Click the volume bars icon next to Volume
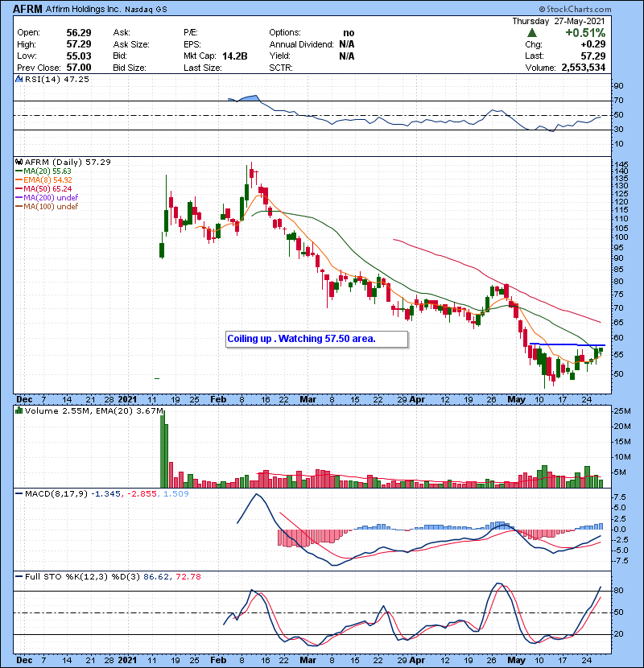The image size is (644, 668). coord(19,410)
